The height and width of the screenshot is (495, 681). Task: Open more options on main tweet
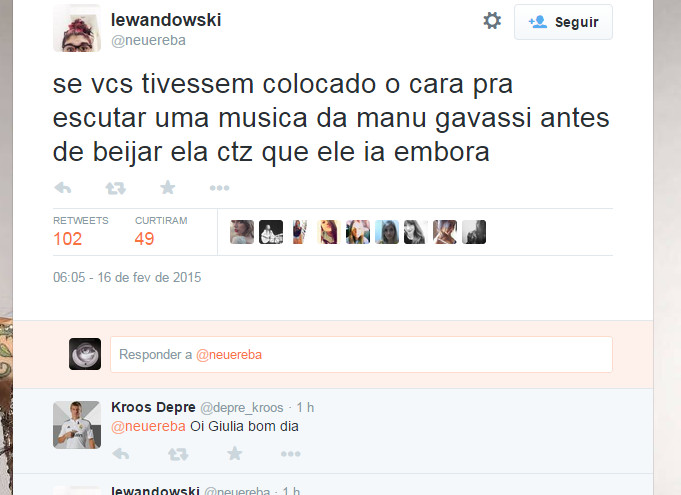219,188
